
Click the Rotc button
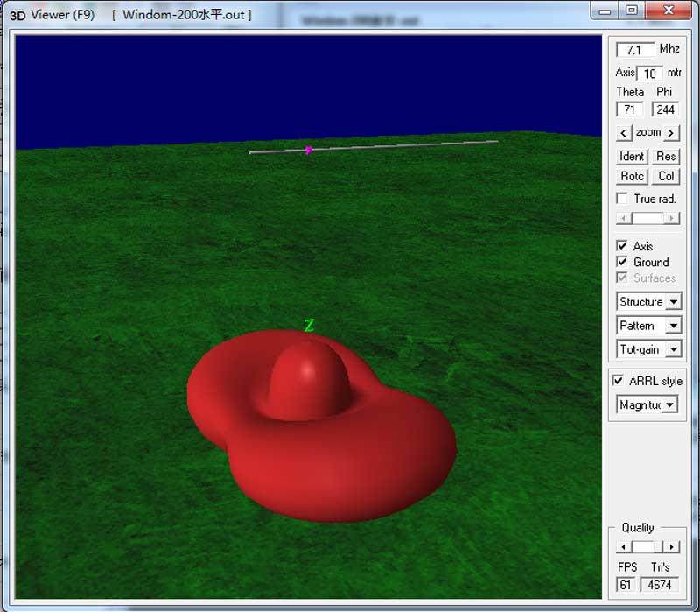pos(632,177)
